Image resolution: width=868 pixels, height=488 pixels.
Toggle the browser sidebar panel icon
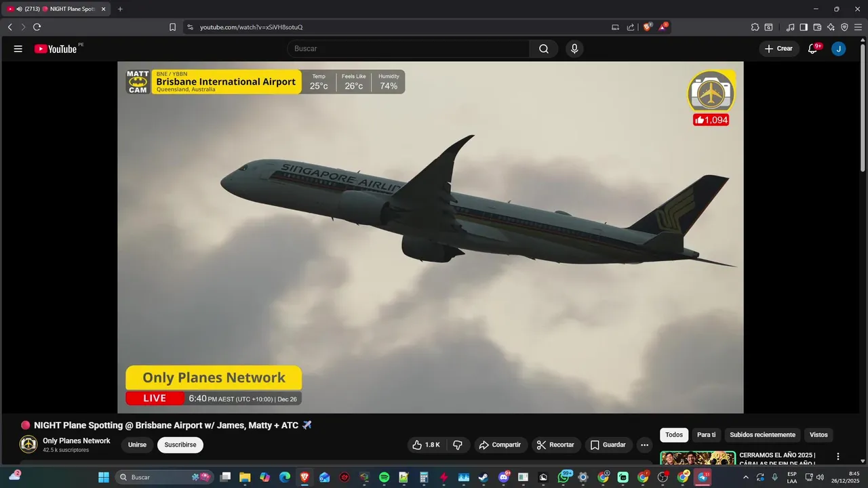(804, 27)
